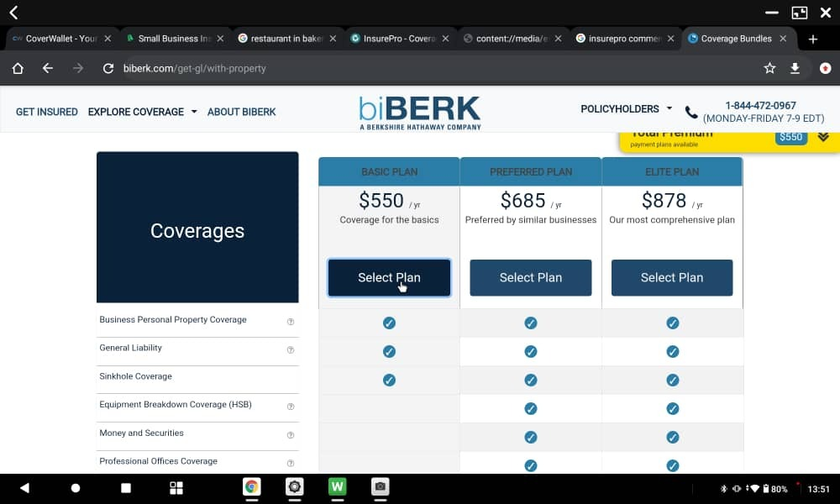Screen dimensions: 840x504
Task: Click the 13:51 clock
Action: pos(818,489)
